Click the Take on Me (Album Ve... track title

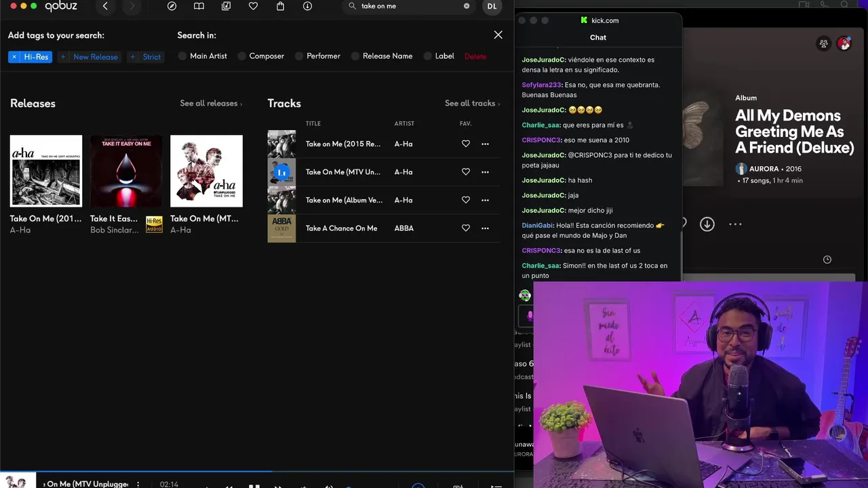(344, 200)
